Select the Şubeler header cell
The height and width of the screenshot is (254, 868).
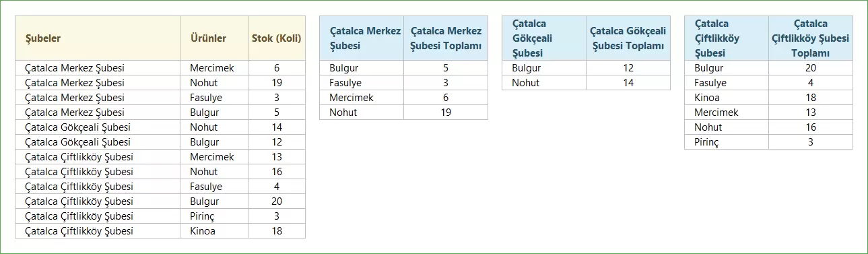(98, 38)
